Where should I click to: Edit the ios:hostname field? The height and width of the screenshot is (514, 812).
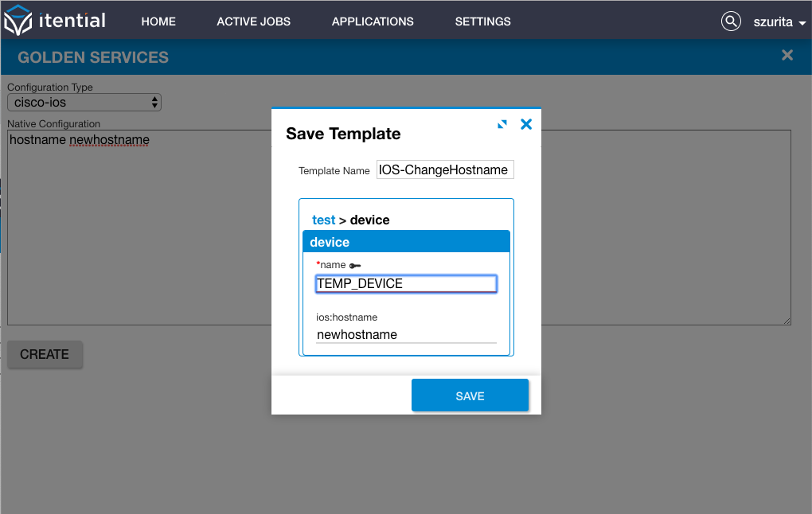pos(406,335)
